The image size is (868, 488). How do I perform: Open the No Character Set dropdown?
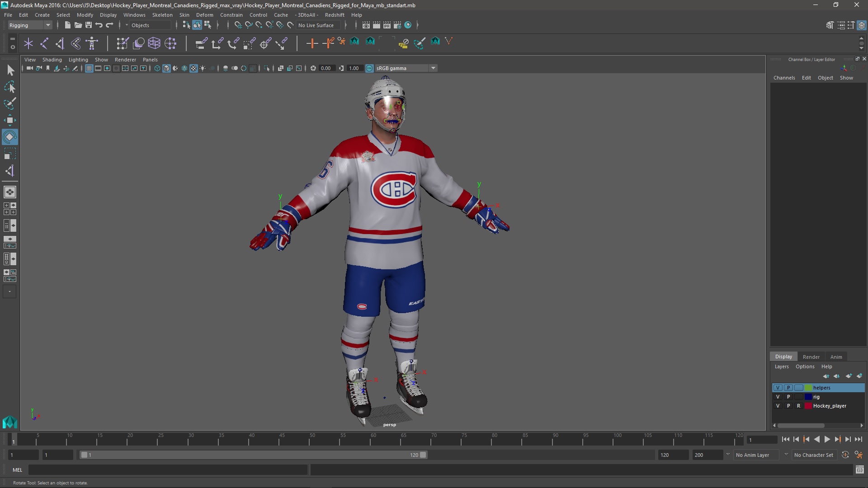point(814,455)
